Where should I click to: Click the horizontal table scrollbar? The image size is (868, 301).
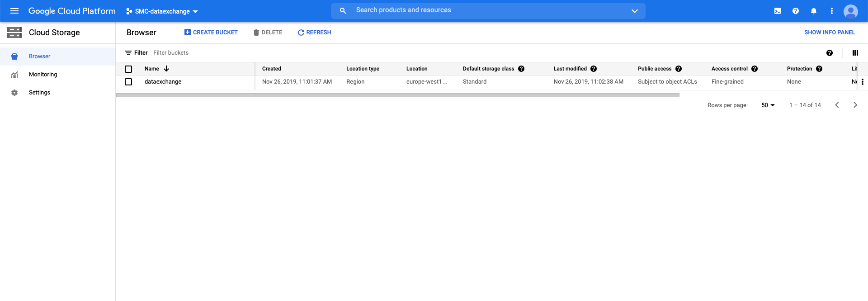398,95
